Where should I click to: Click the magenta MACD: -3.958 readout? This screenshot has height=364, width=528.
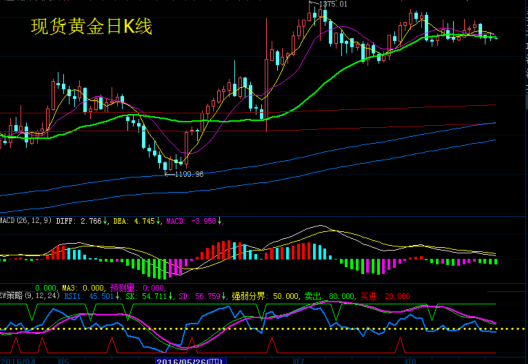[191, 221]
